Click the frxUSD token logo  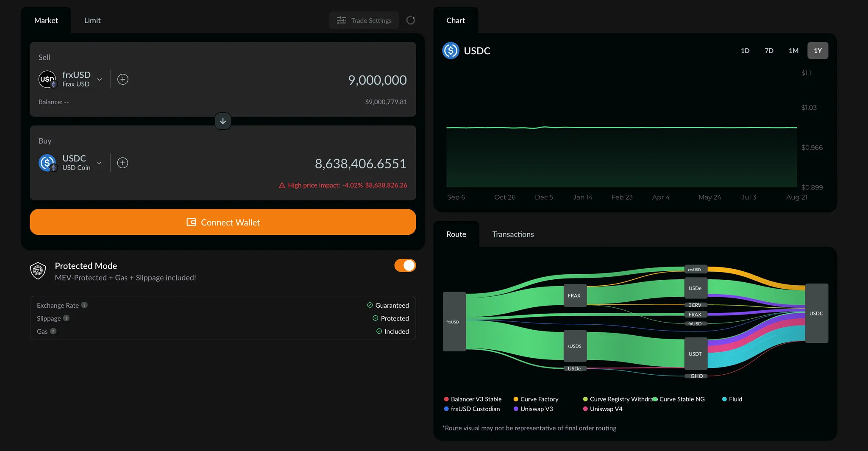(x=47, y=79)
